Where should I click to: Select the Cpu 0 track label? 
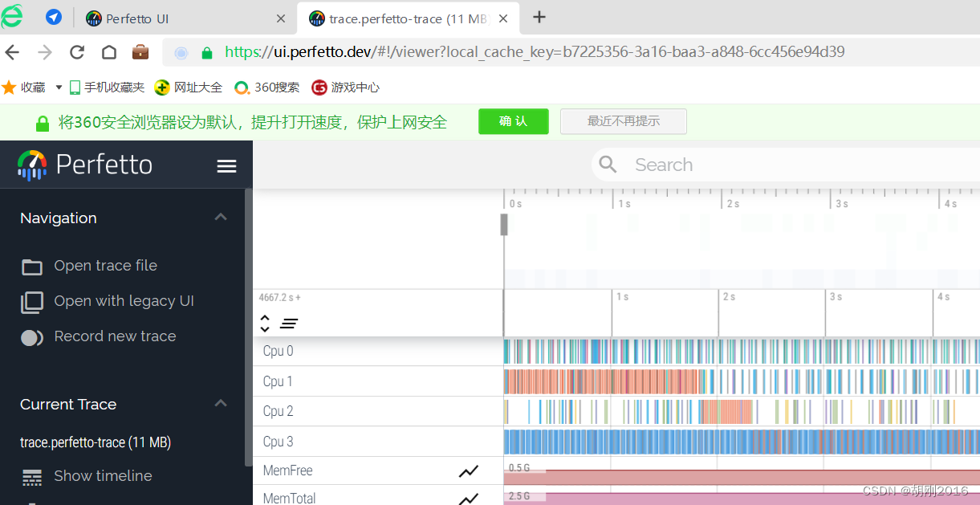coord(278,351)
